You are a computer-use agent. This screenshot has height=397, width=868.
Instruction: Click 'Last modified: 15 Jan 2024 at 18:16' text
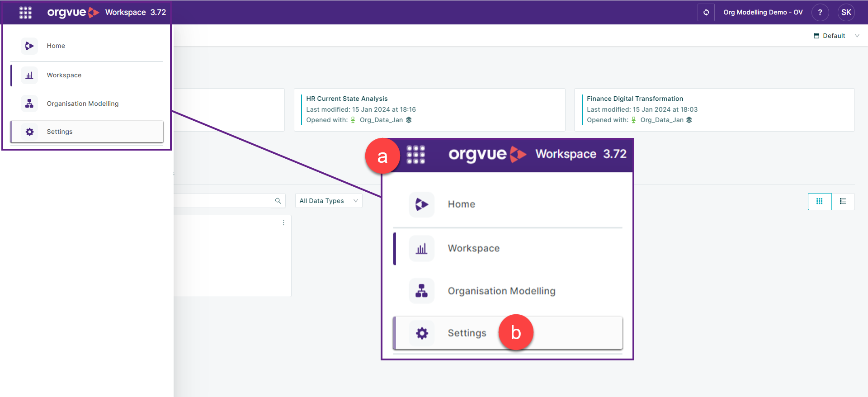tap(361, 109)
